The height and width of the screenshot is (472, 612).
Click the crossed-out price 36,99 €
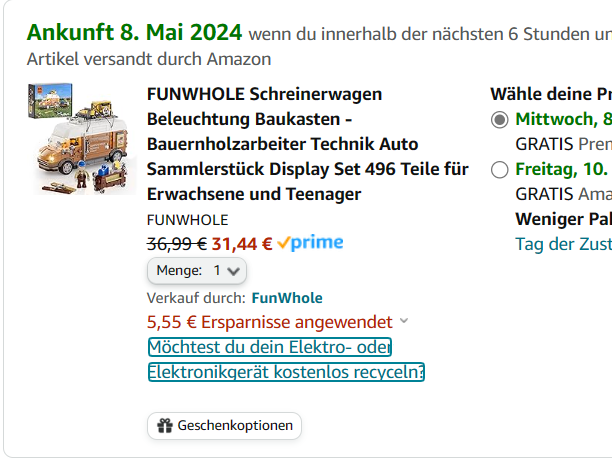click(176, 243)
